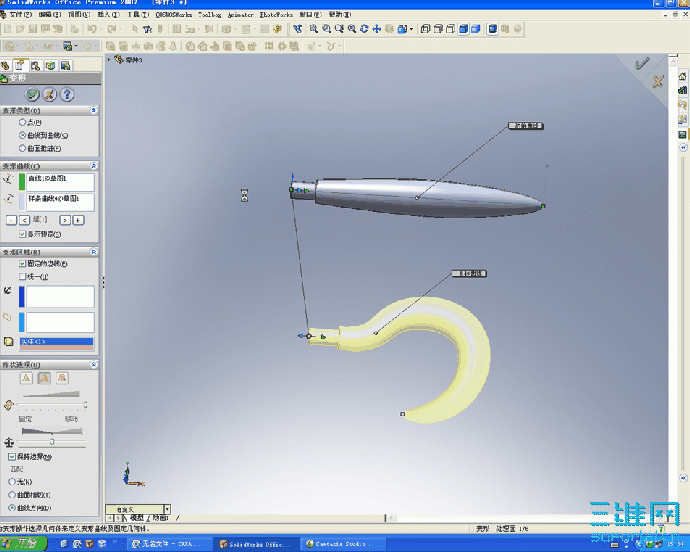The height and width of the screenshot is (552, 690).
Task: Choose the medium stiffness level icon
Action: (x=44, y=378)
